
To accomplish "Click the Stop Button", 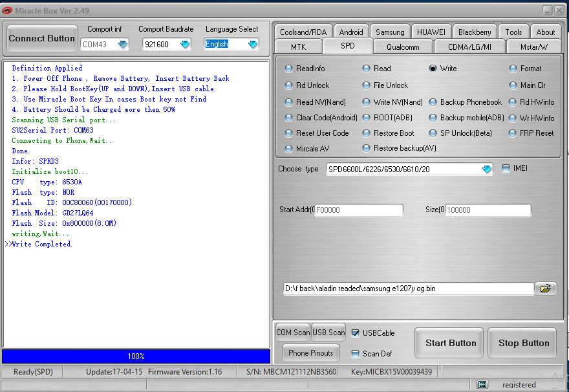I will 522,343.
